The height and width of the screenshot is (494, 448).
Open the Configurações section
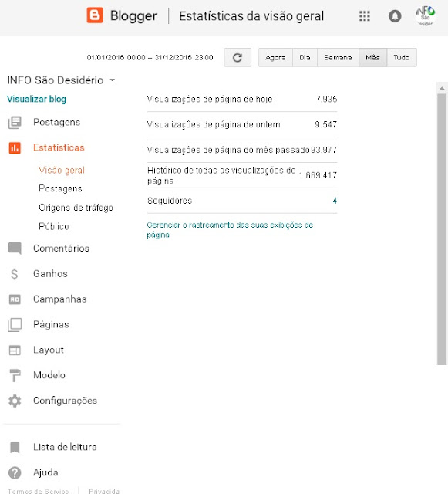66,401
